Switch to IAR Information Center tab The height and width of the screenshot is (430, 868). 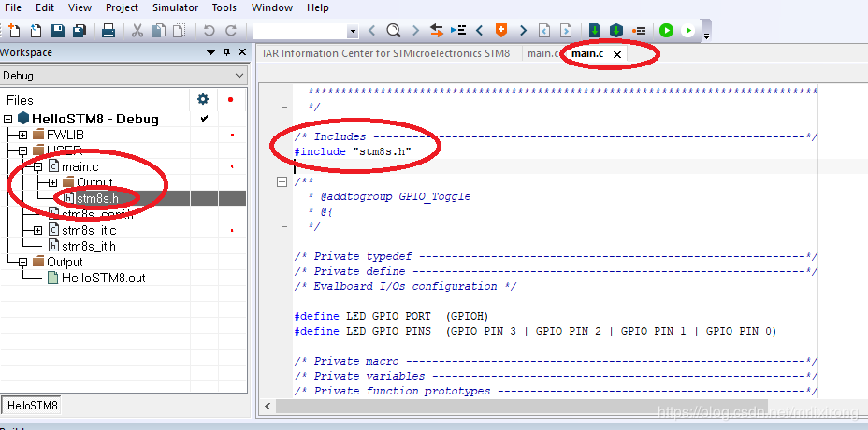[385, 53]
